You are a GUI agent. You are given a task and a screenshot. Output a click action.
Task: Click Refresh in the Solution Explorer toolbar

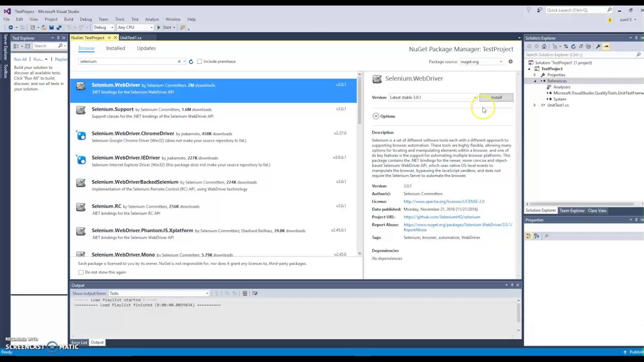click(x=573, y=46)
